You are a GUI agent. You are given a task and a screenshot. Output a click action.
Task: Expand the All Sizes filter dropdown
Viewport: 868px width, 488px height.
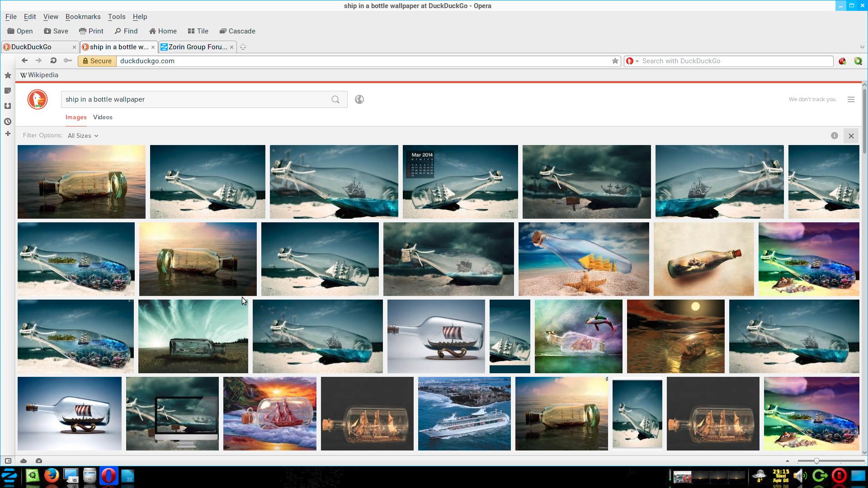pos(83,136)
